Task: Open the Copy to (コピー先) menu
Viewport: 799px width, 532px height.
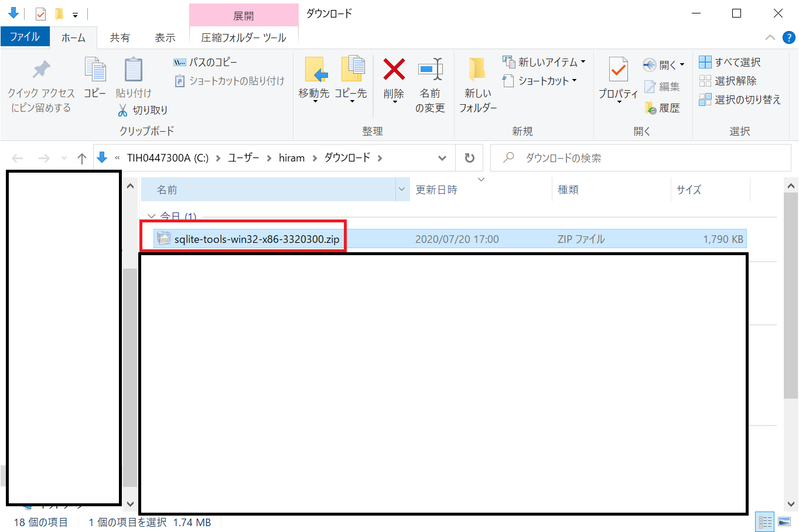Action: 351,81
